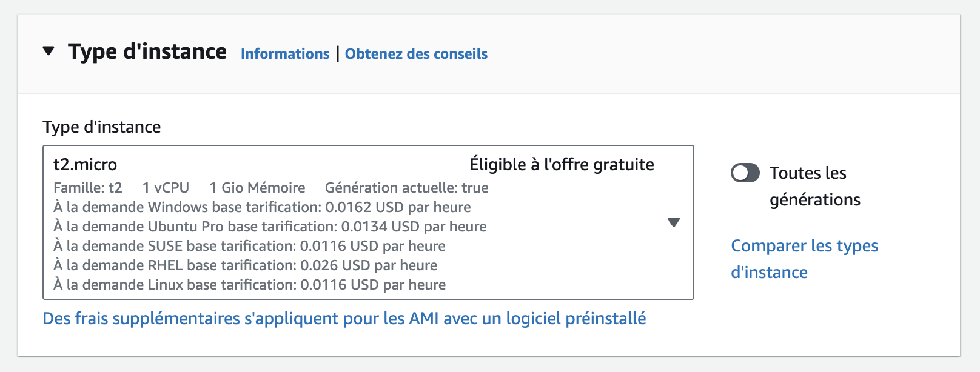Click the Type d'instance field label
Viewport: 980px width, 372px height.
point(102,127)
